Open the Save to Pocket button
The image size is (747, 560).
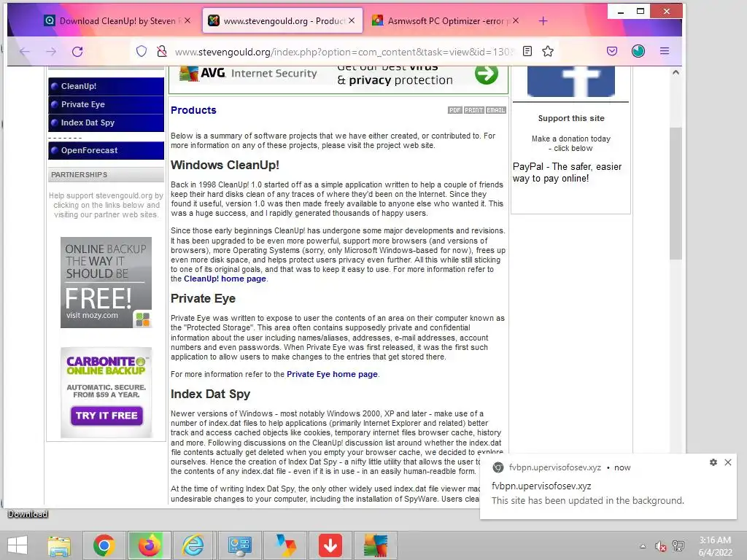[x=612, y=51]
